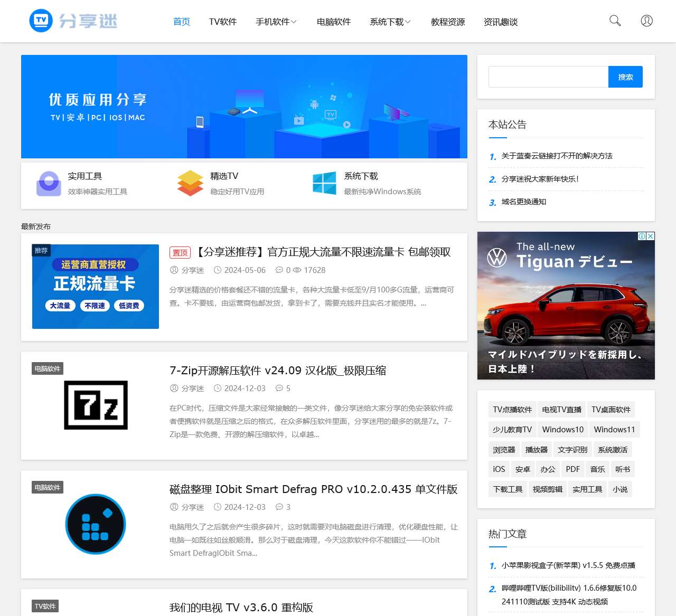Click author icon on 7-Zip post

point(174,388)
